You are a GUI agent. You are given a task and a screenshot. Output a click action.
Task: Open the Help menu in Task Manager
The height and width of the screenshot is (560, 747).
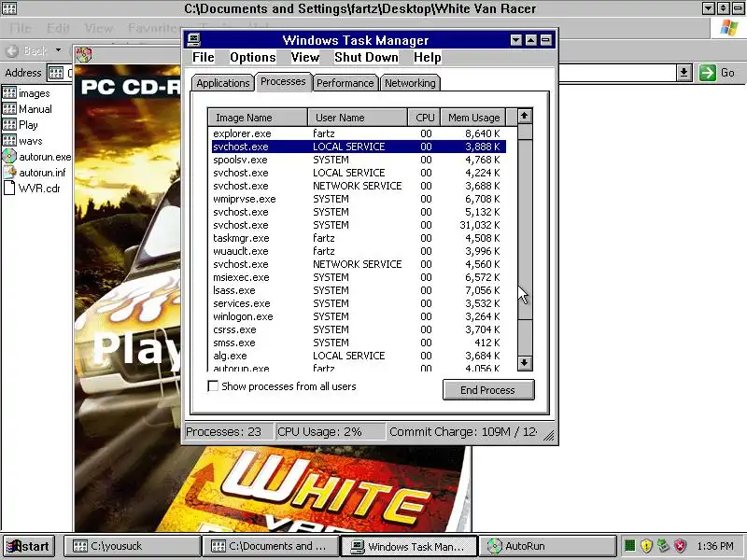pos(428,58)
